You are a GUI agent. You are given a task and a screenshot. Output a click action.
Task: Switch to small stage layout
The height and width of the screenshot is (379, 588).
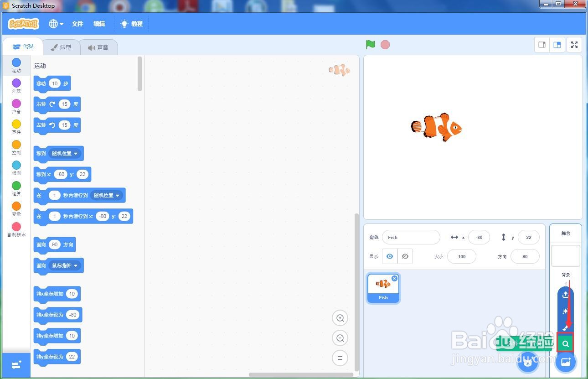pyautogui.click(x=542, y=45)
